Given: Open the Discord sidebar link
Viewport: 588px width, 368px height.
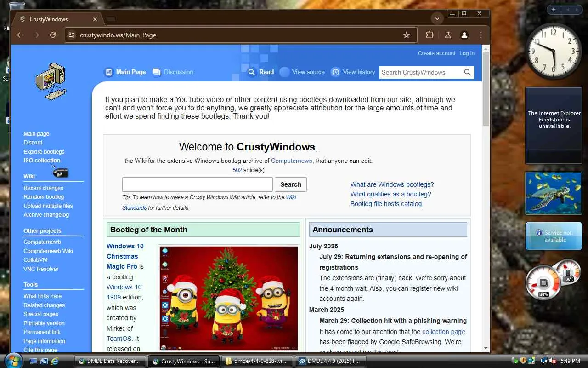Looking at the screenshot, I should [x=33, y=143].
